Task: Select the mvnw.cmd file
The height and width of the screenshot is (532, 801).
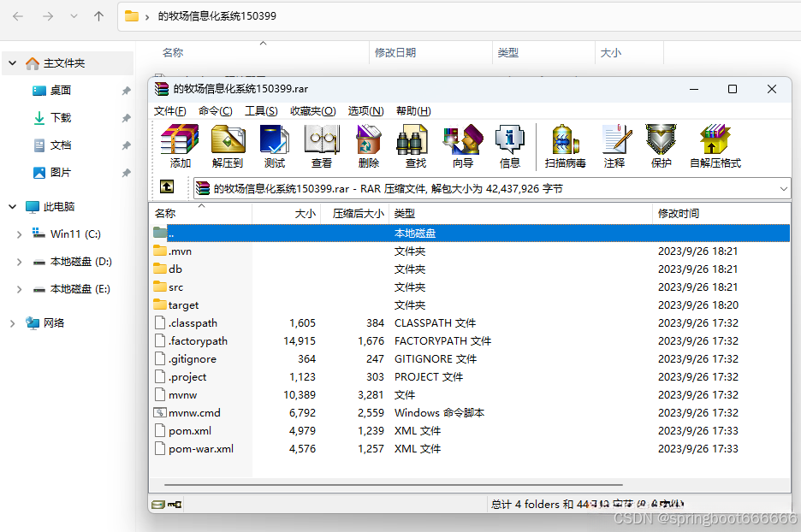Action: 470,412
